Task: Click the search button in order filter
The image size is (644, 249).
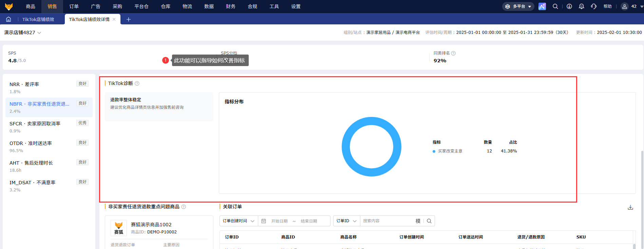Action: (x=429, y=221)
